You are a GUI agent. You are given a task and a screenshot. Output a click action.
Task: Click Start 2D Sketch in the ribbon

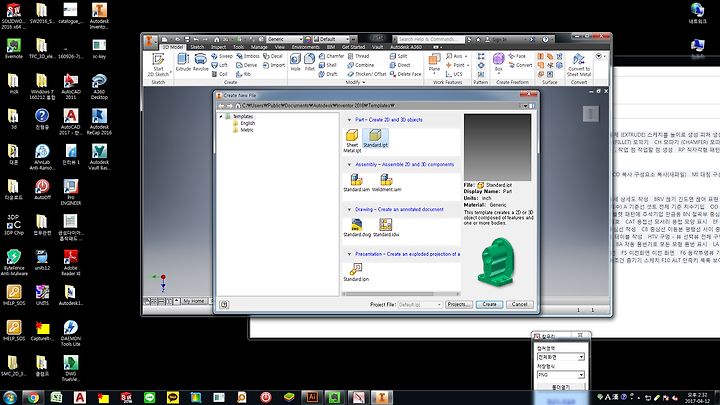[x=158, y=65]
